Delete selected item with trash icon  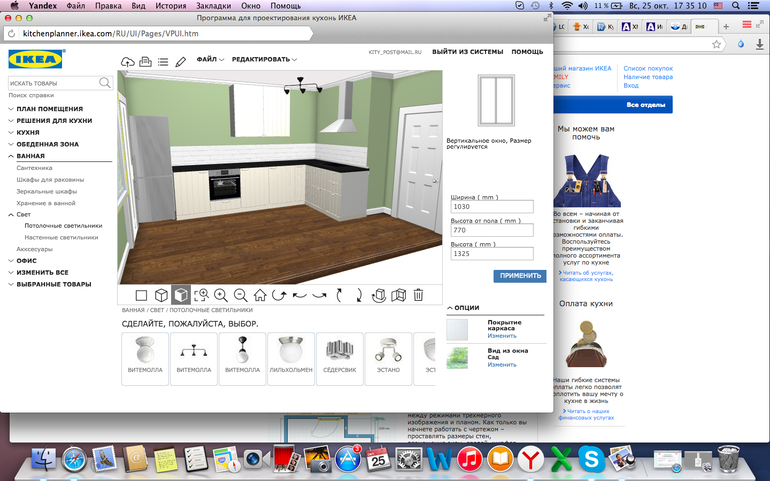419,295
